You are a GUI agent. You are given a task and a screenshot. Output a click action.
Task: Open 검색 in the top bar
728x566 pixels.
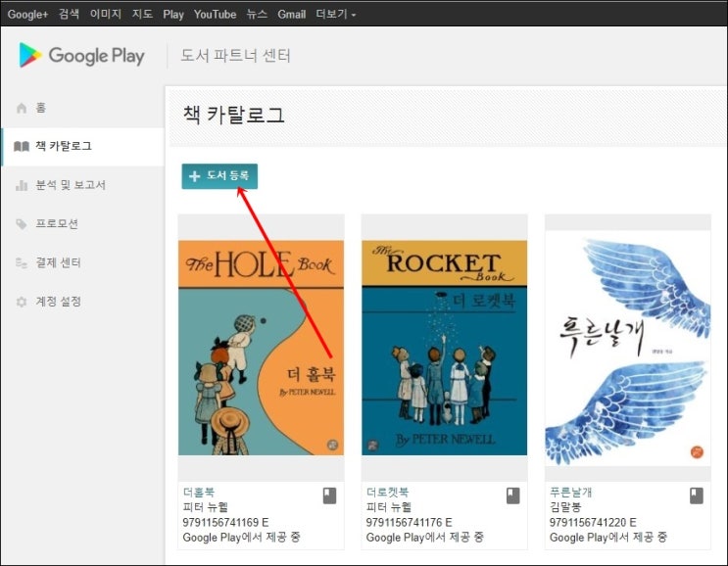pos(69,14)
